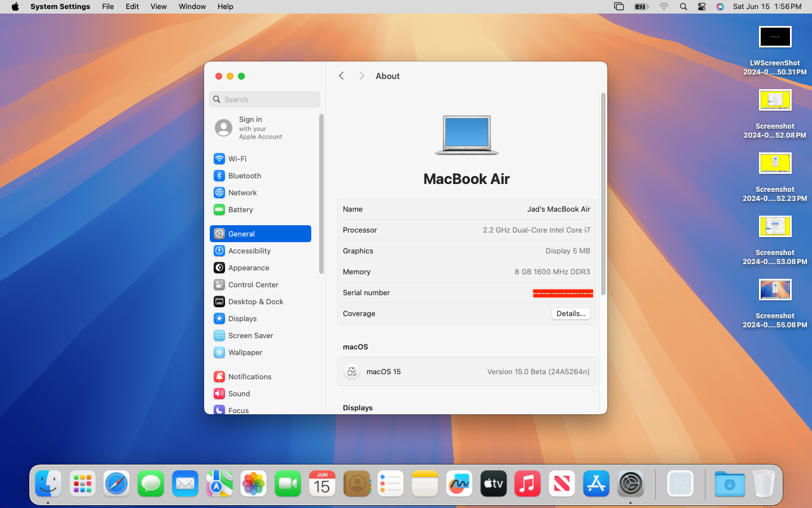
Task: Open the View menu
Action: coord(158,7)
